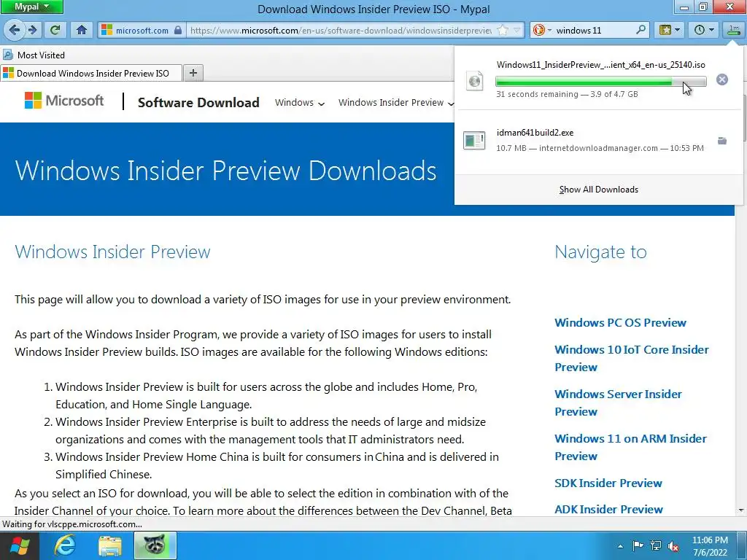Click the network tray icon
This screenshot has height=560, width=747.
click(656, 545)
